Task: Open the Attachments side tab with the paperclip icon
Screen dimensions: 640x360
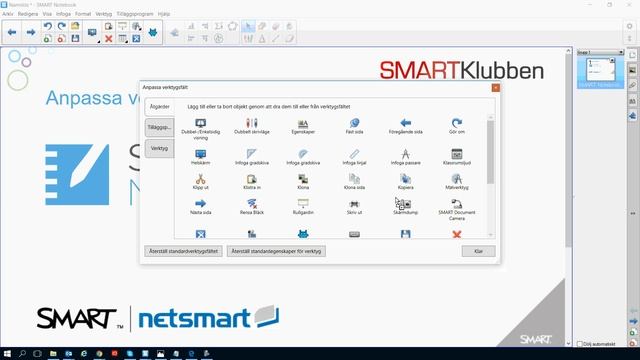Action: click(632, 85)
